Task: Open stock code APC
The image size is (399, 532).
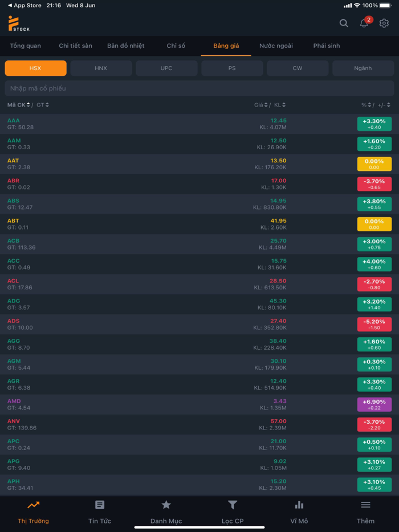Action: tap(14, 441)
